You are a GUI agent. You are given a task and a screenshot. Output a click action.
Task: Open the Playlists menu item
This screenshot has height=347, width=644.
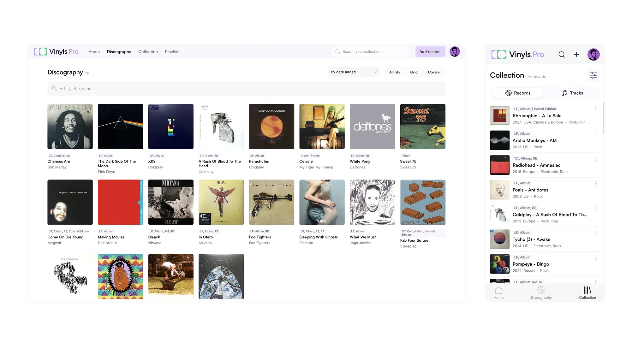coord(172,52)
